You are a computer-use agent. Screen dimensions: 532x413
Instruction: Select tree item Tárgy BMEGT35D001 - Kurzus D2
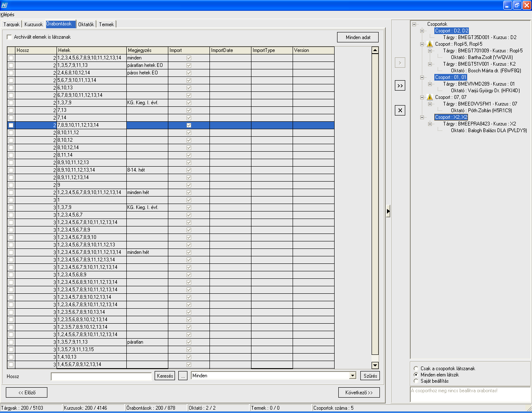coord(480,37)
